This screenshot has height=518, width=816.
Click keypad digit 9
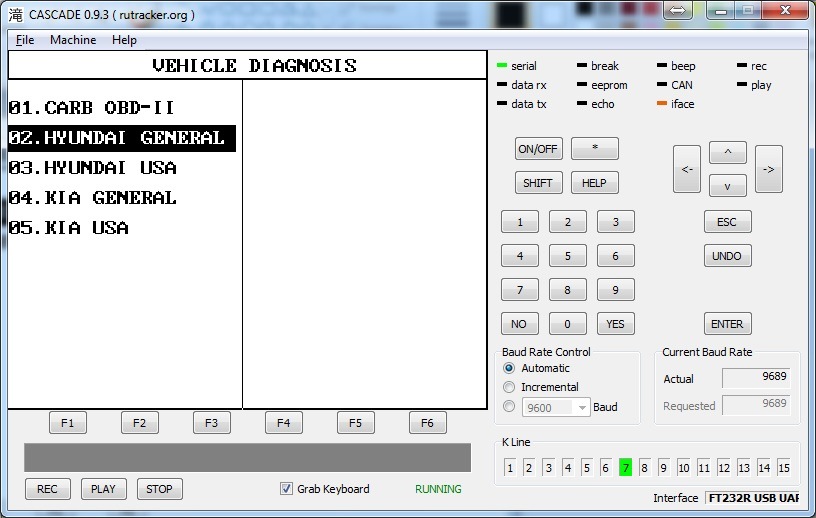(616, 290)
